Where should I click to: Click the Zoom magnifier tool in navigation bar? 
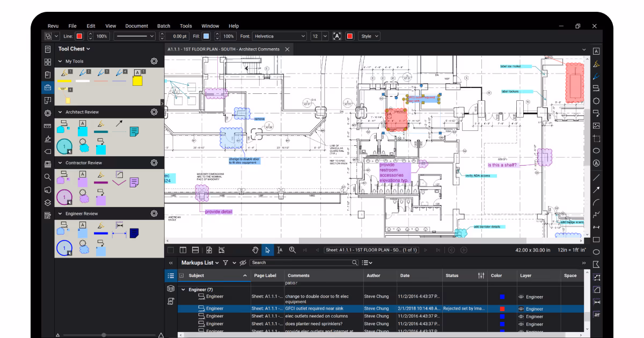click(292, 250)
